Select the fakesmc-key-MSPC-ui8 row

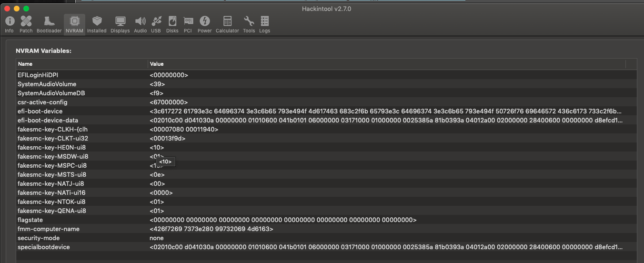326,166
